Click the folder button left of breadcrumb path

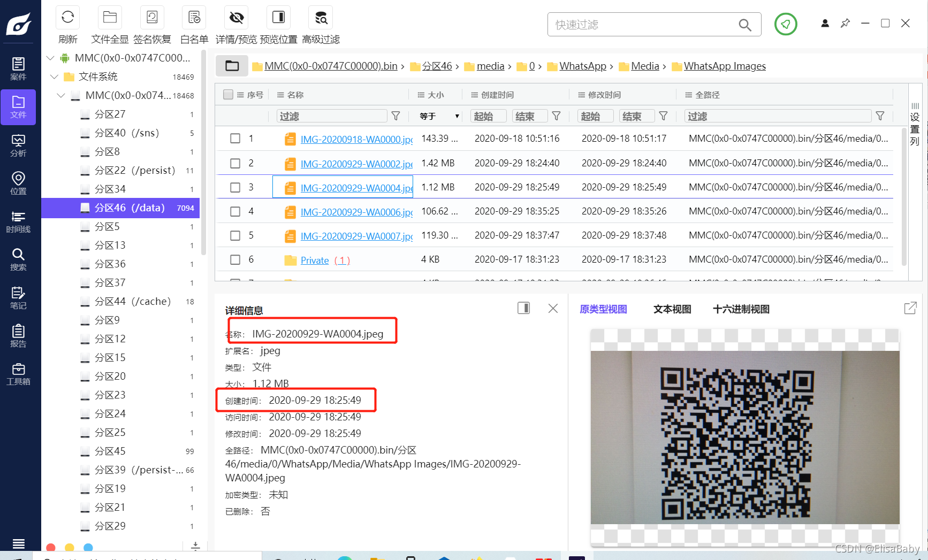click(232, 66)
